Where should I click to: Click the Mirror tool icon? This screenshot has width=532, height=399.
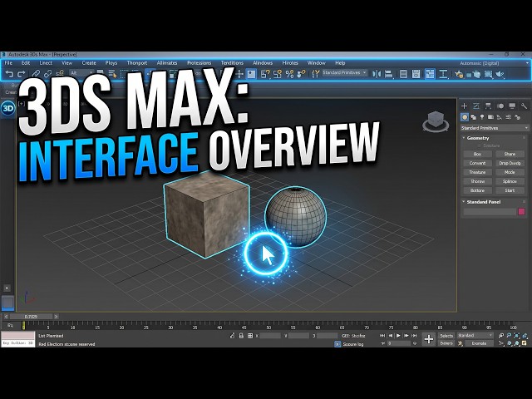point(377,74)
